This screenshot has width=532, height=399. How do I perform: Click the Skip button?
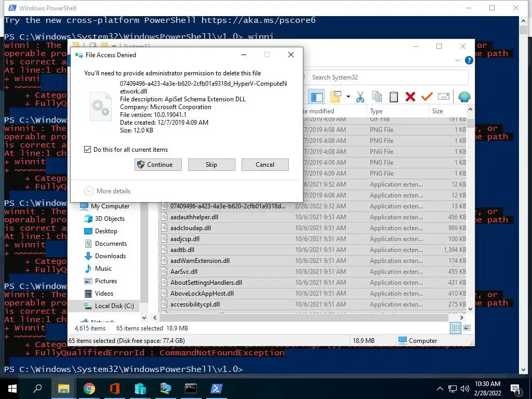211,165
